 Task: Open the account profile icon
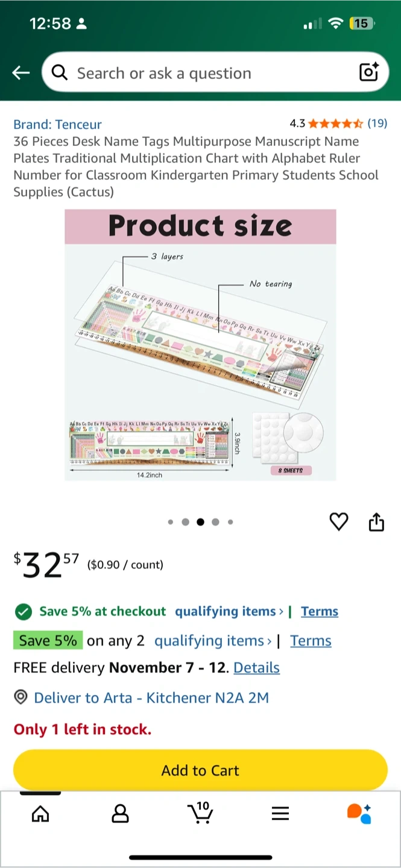tap(121, 814)
